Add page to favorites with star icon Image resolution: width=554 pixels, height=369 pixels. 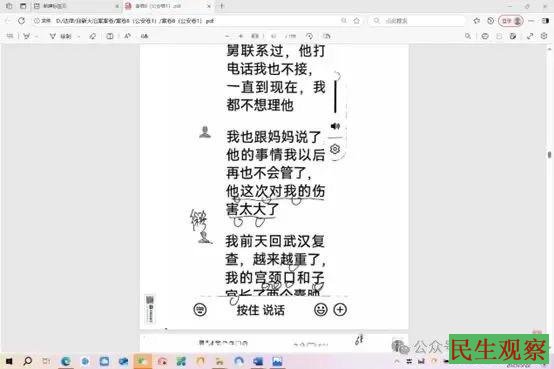pyautogui.click(x=356, y=21)
